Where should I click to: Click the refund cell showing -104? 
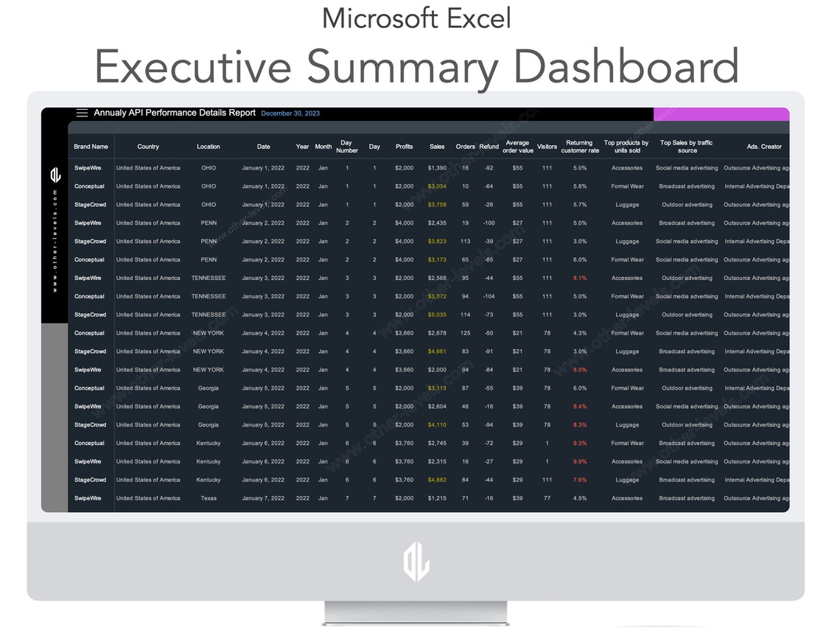tap(489, 296)
